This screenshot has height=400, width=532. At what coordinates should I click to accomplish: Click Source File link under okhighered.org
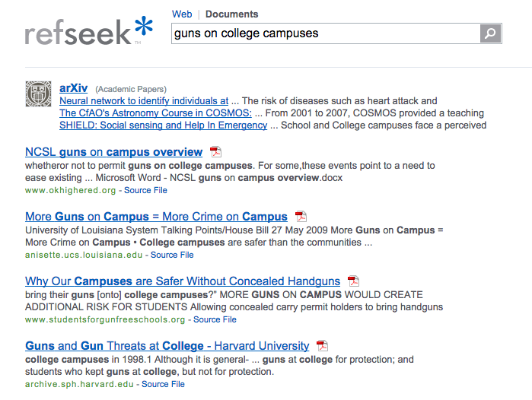click(x=145, y=190)
